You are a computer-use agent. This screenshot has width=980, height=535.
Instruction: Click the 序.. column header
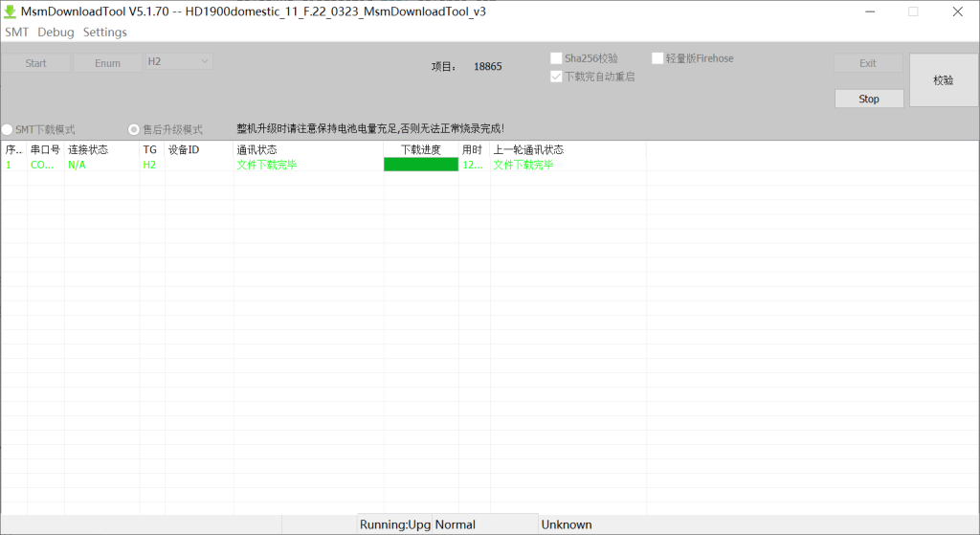point(13,149)
